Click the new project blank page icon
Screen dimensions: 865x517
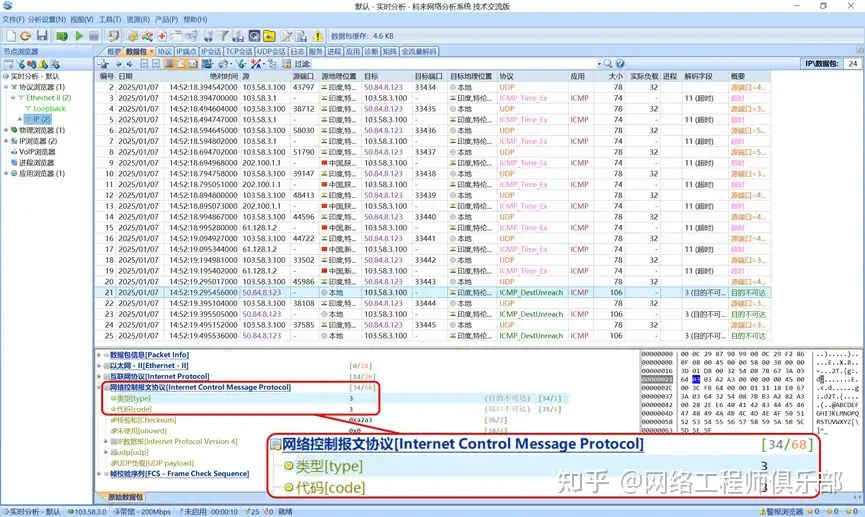click(x=10, y=36)
